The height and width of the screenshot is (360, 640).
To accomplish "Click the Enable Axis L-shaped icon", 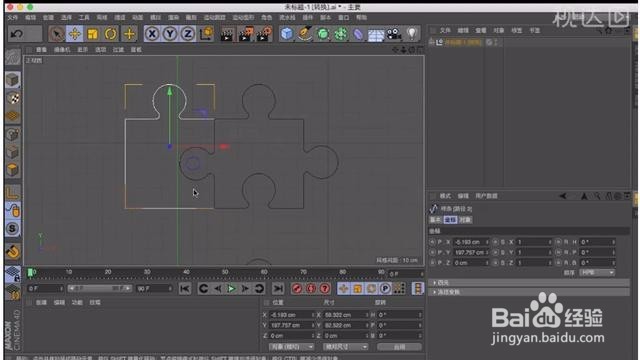I will [x=13, y=192].
